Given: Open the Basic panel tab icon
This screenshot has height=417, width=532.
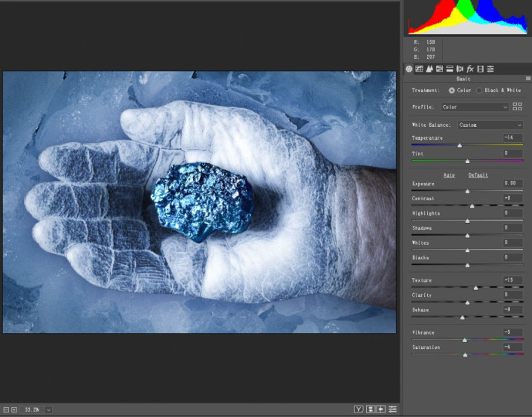Looking at the screenshot, I should (x=409, y=69).
